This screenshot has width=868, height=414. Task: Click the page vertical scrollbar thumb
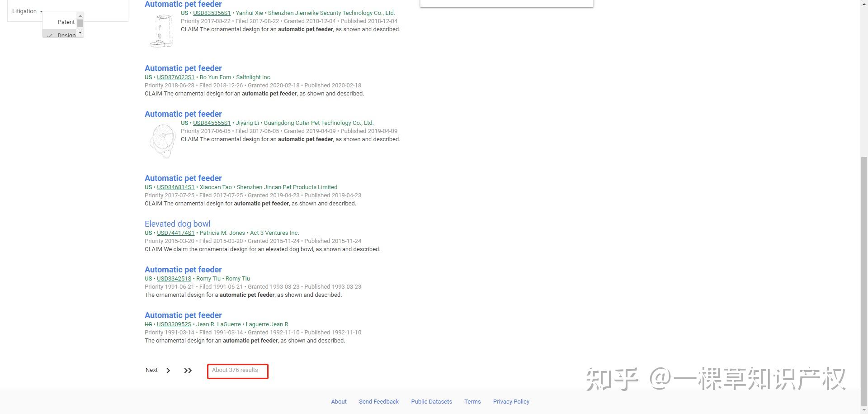click(x=864, y=281)
